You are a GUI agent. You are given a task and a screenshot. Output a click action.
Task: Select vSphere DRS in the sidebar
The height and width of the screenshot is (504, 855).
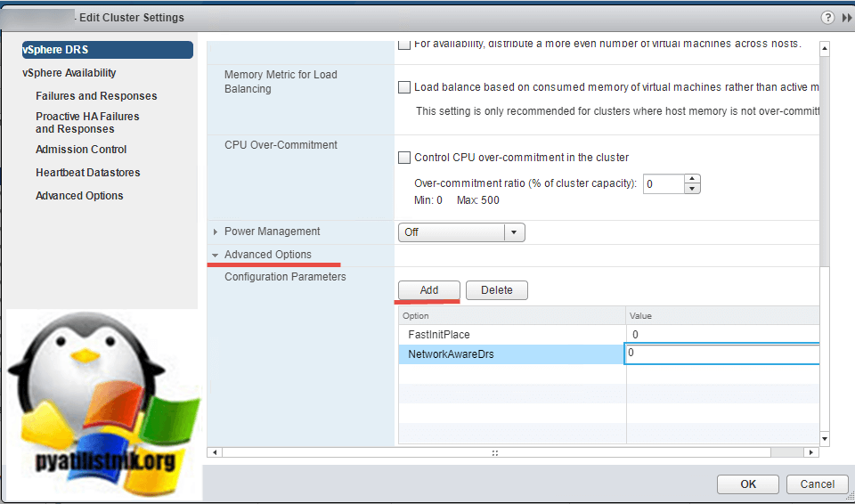108,50
